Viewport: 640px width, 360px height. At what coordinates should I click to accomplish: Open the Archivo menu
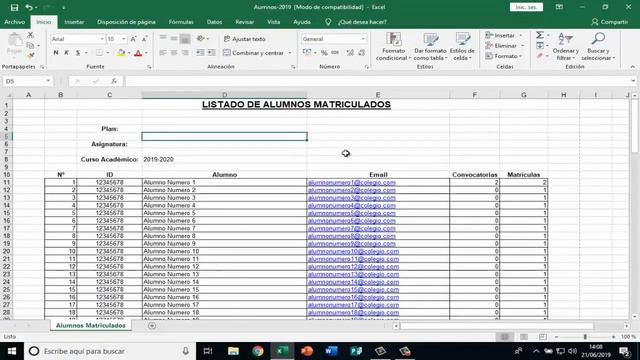tap(15, 22)
